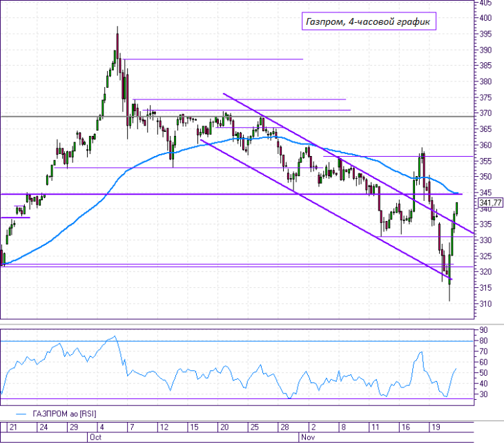
Task: Click price axis value 390
Action: point(485,50)
